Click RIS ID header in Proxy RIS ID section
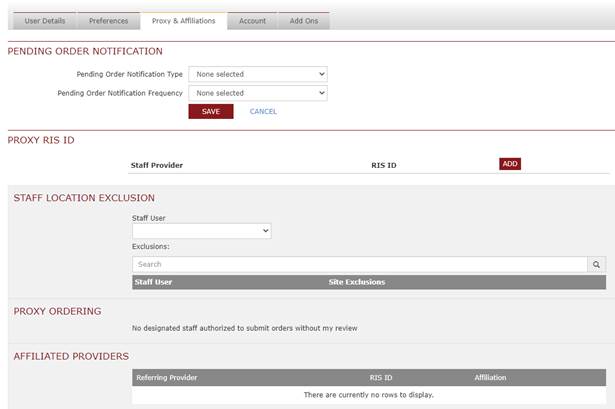 (385, 165)
